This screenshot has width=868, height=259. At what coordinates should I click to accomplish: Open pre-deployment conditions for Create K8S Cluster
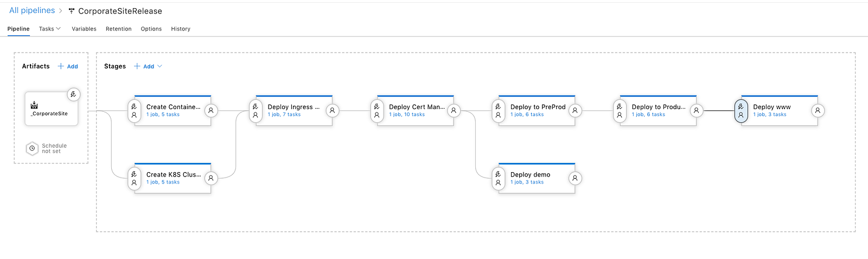click(x=134, y=178)
